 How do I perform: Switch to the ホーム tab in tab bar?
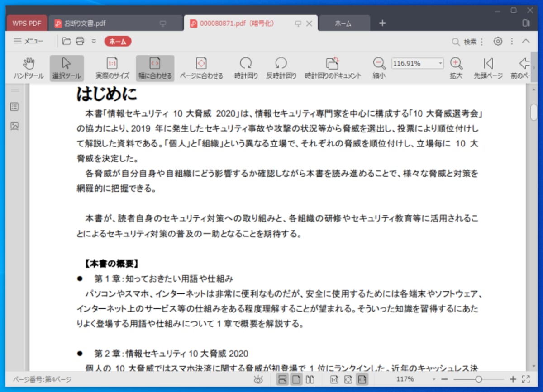[344, 24]
